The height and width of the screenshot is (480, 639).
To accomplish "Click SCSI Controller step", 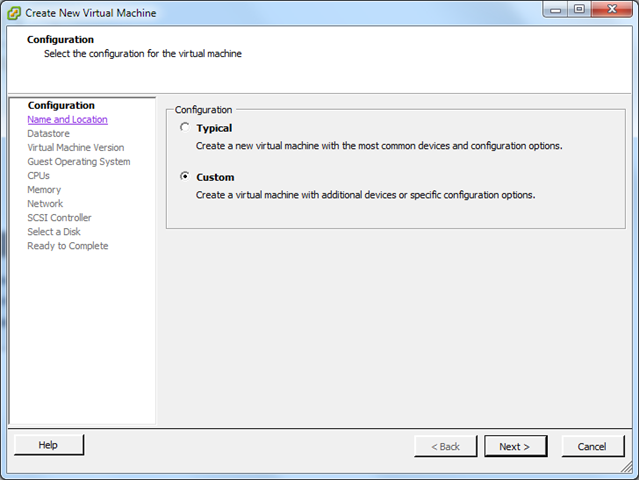I will 59,218.
